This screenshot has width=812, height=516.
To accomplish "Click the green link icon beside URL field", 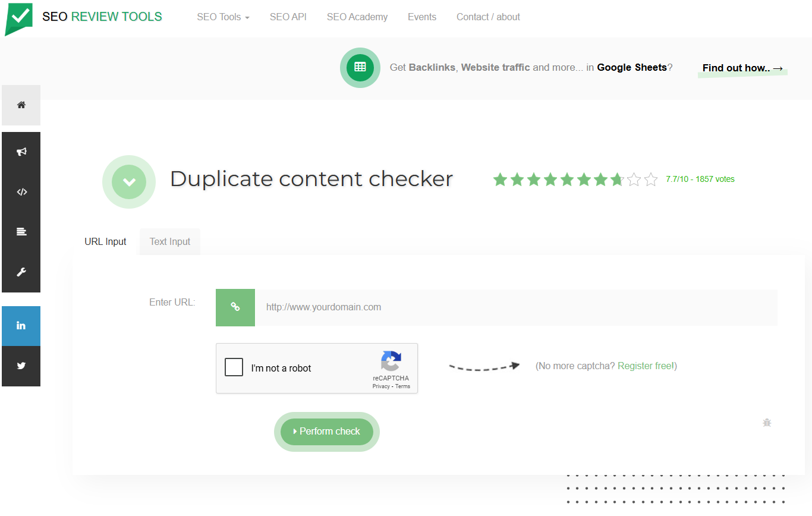I will tap(235, 307).
